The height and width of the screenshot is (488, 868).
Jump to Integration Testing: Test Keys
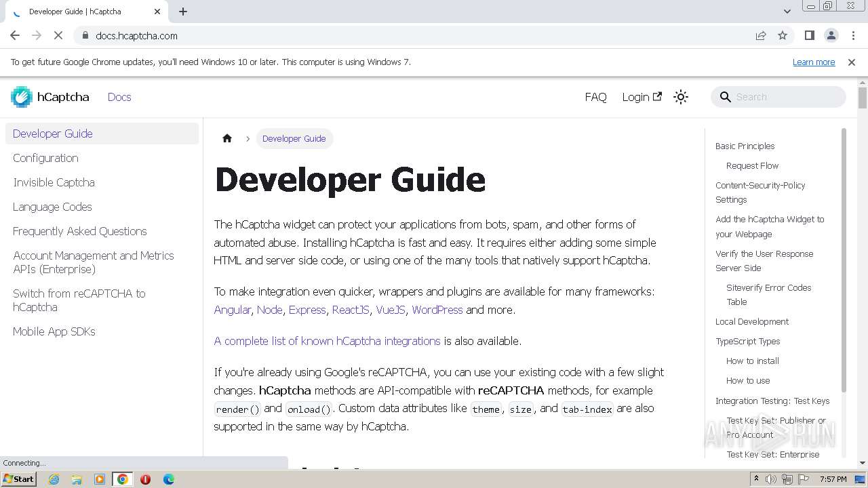pos(772,401)
